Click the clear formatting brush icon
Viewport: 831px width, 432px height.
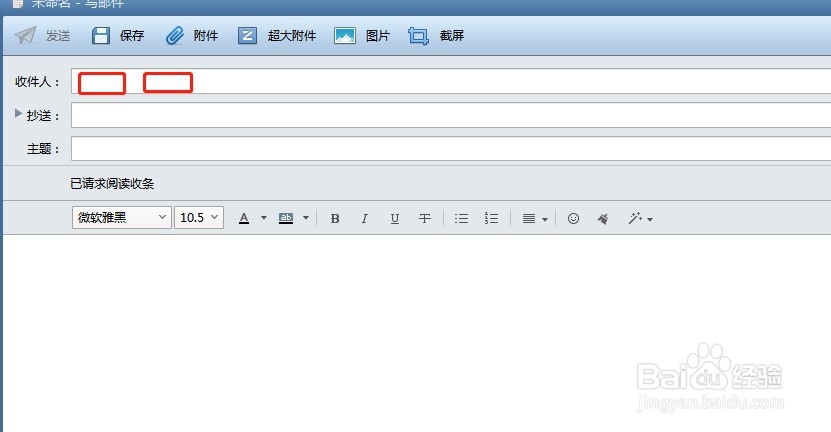pyautogui.click(x=603, y=218)
